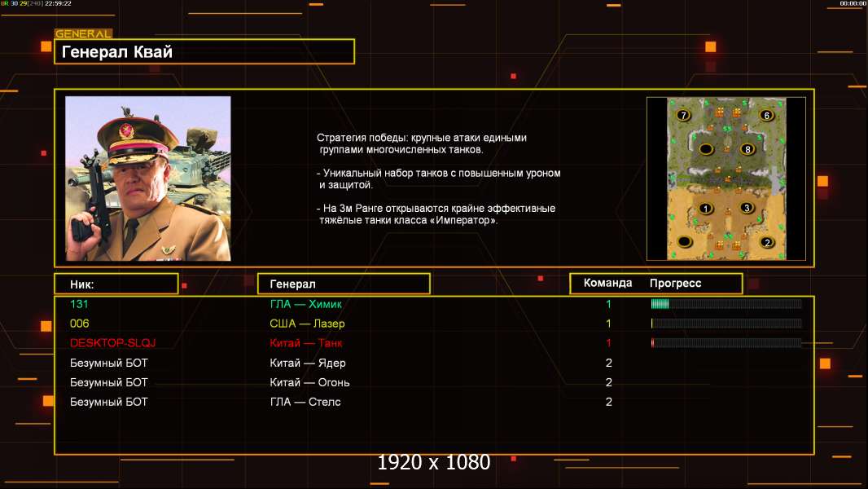Click the unnumbered start marker beside position 8
The width and height of the screenshot is (868, 489).
[x=706, y=149]
